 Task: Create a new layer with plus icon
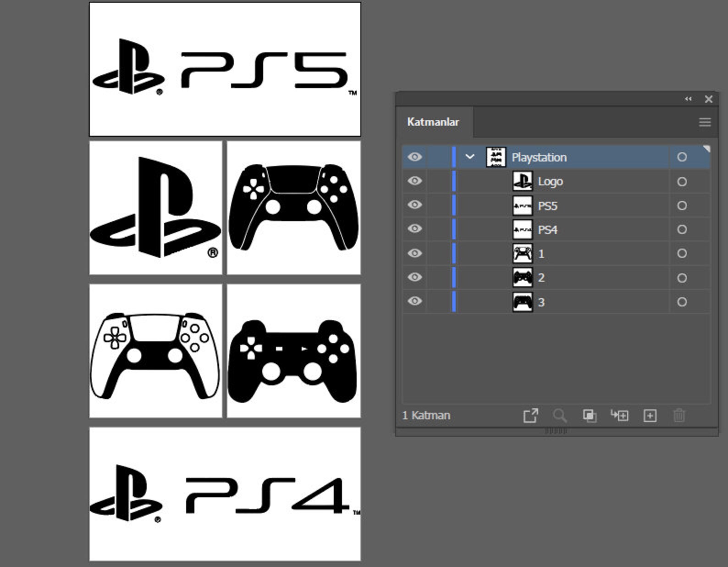coord(650,416)
